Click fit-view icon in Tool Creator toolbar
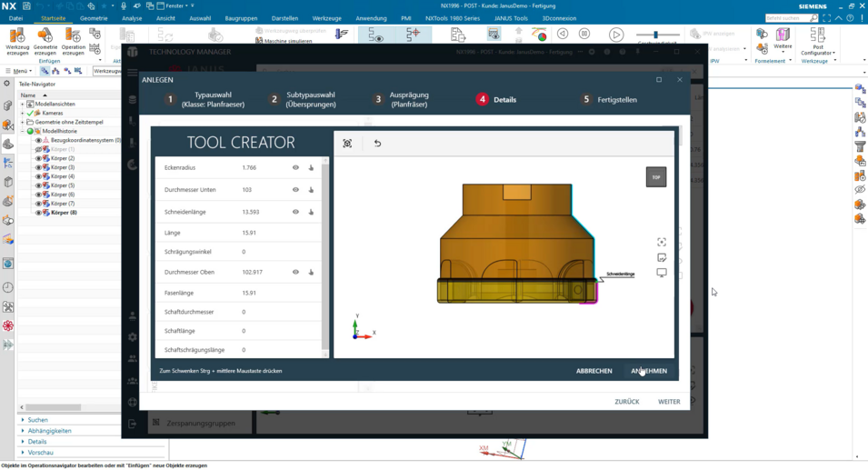868x470 pixels. pos(347,144)
